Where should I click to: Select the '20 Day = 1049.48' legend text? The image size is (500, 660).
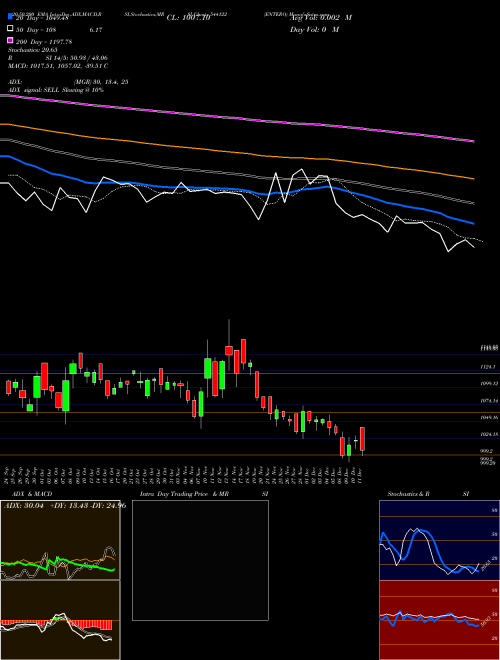pos(42,17)
